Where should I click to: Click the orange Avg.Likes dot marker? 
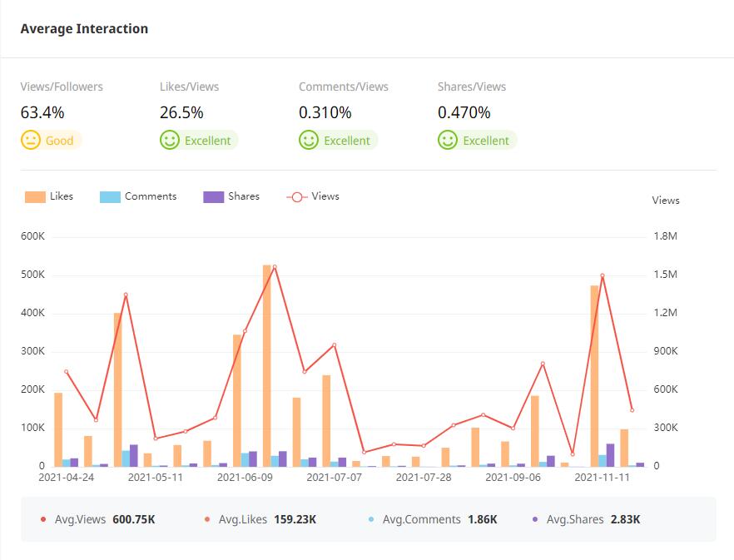click(207, 519)
